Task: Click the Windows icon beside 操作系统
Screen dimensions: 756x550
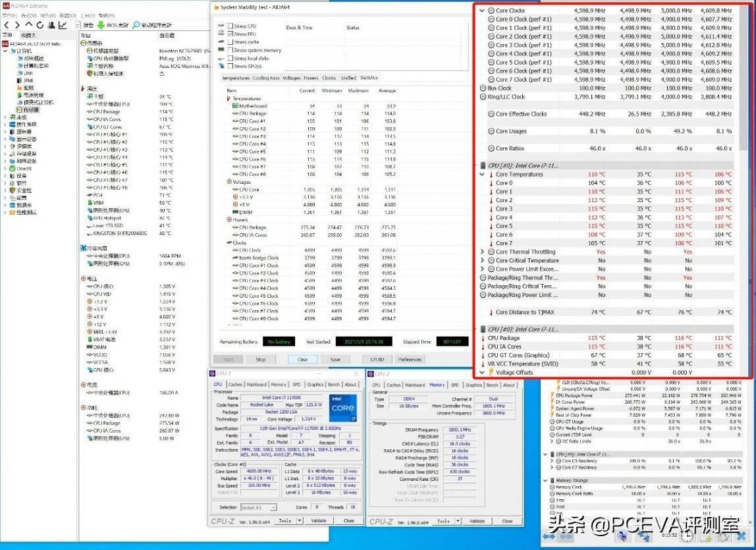Action: [13, 124]
